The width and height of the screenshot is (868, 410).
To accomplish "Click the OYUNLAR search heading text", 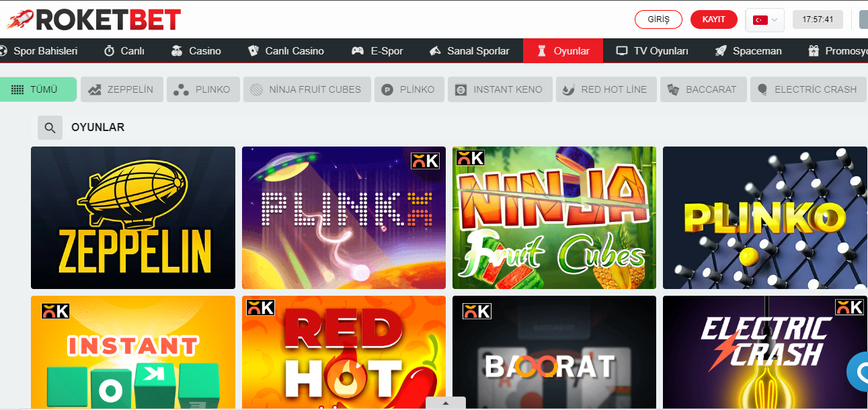I will [97, 128].
